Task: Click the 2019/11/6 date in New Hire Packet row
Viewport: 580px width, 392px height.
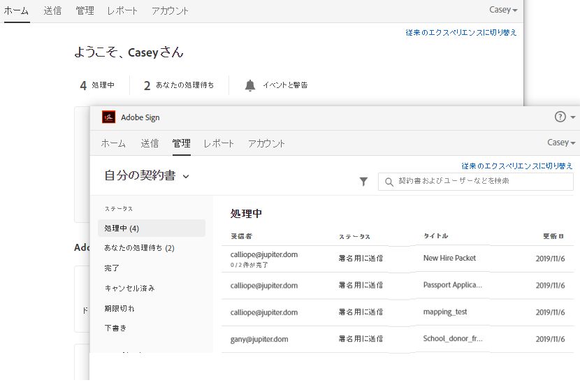Action: pos(550,259)
